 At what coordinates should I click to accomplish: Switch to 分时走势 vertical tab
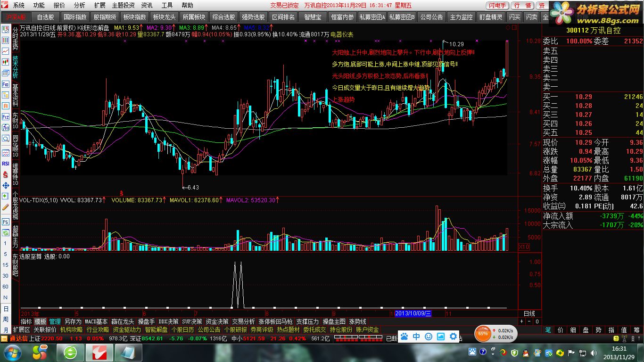[x=16, y=38]
